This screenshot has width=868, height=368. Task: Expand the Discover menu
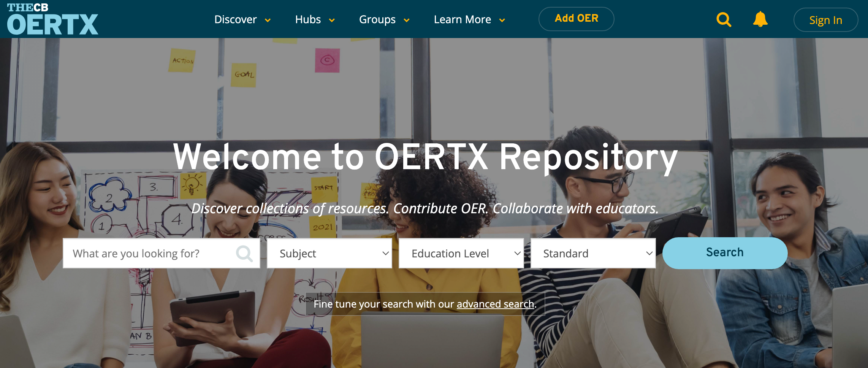(x=242, y=19)
